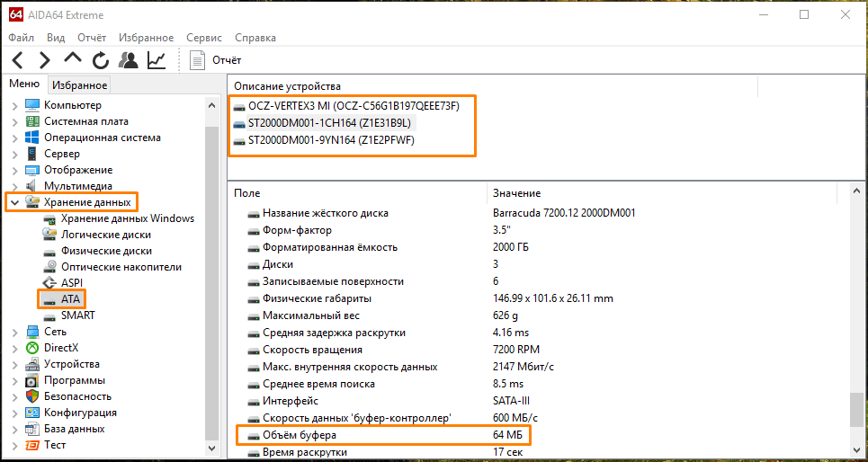Click the Программы icon in tree
This screenshot has width=868, height=462.
(32, 381)
